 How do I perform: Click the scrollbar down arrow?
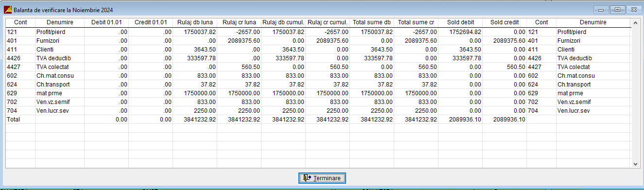coord(635,164)
